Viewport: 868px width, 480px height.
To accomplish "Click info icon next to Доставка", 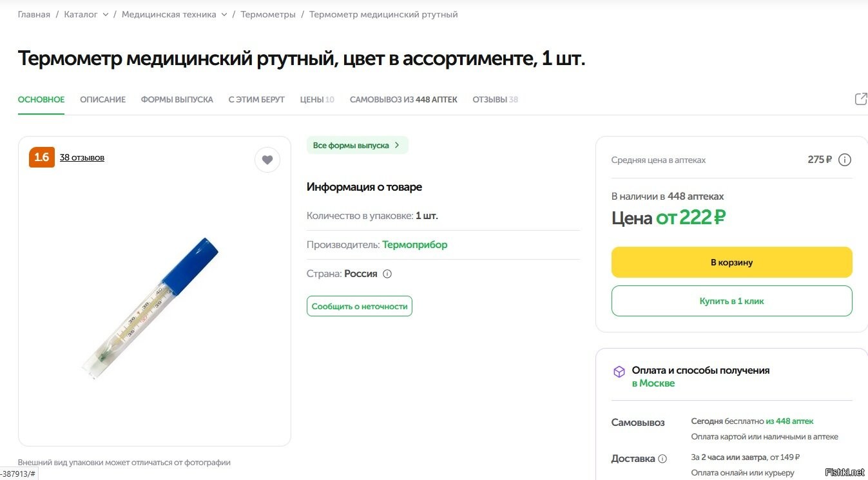I will [662, 459].
